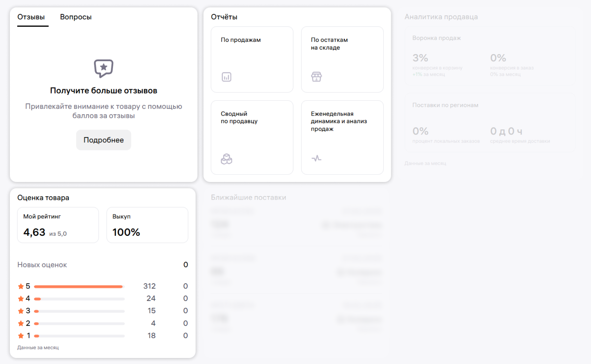Click the 3% конверсия в корзину value

[420, 58]
